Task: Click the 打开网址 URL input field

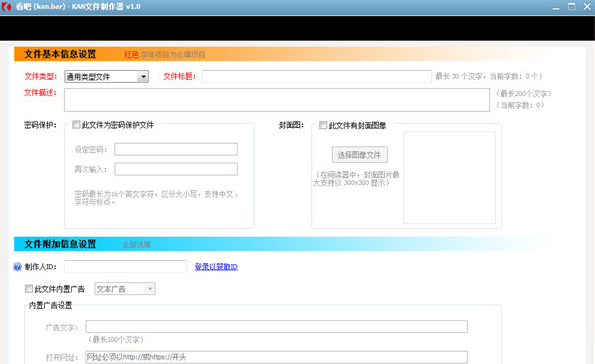Action: [276, 357]
